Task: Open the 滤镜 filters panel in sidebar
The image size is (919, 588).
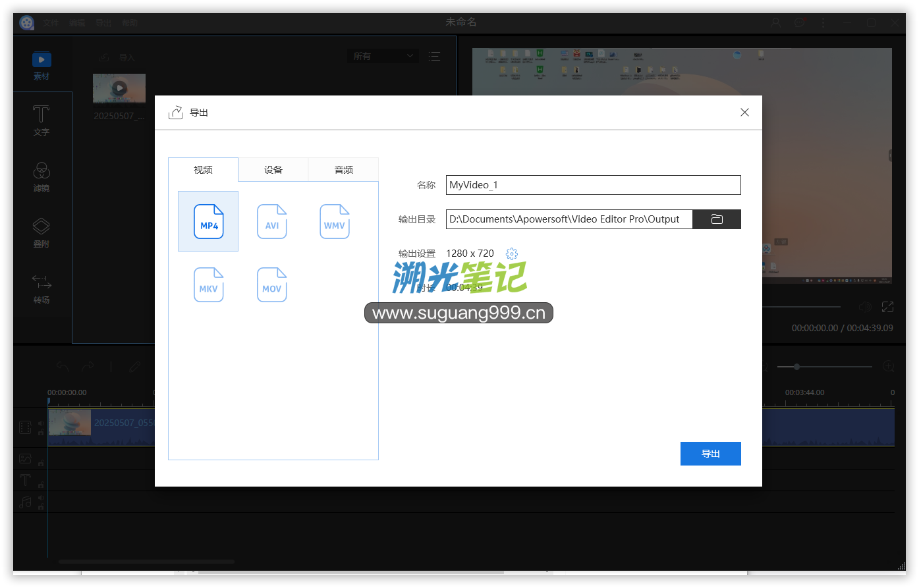Action: pyautogui.click(x=42, y=177)
